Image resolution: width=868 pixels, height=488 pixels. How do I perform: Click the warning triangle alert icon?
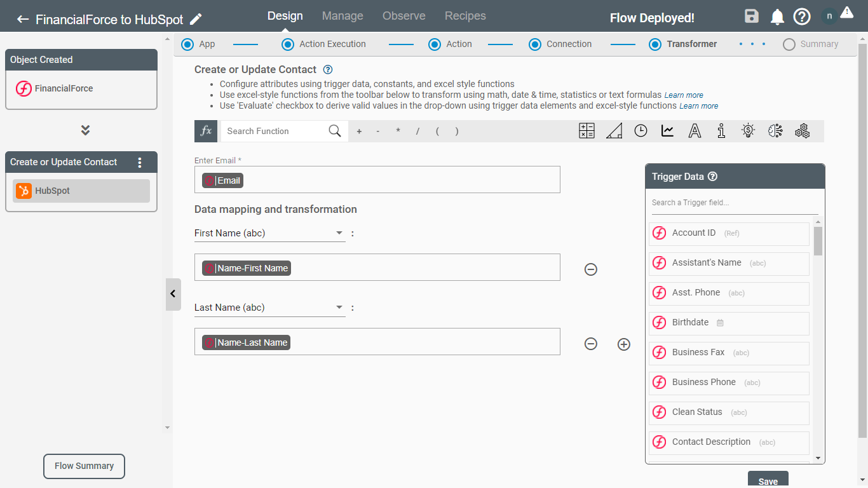846,12
